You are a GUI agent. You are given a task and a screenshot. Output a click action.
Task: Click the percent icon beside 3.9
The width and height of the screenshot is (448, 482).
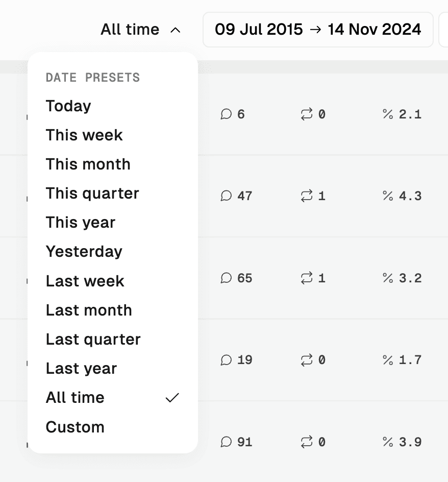coord(388,442)
